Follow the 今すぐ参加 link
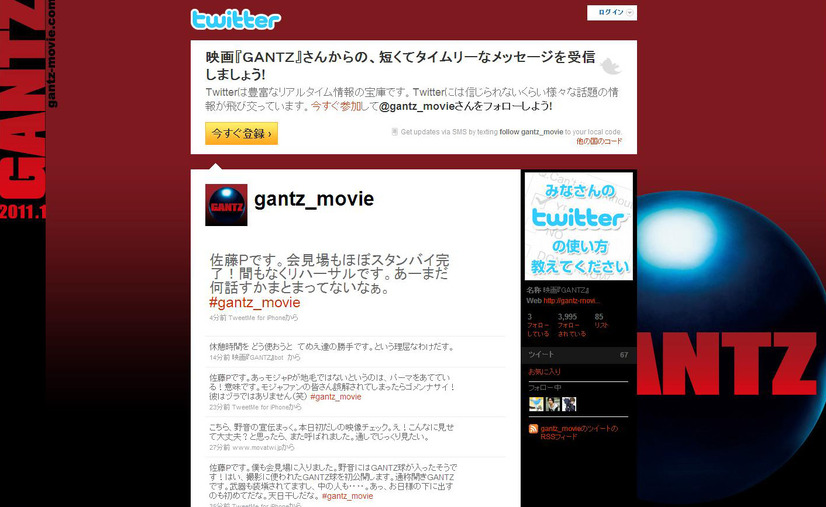Screen dimensions: 826x507 [x=336, y=106]
